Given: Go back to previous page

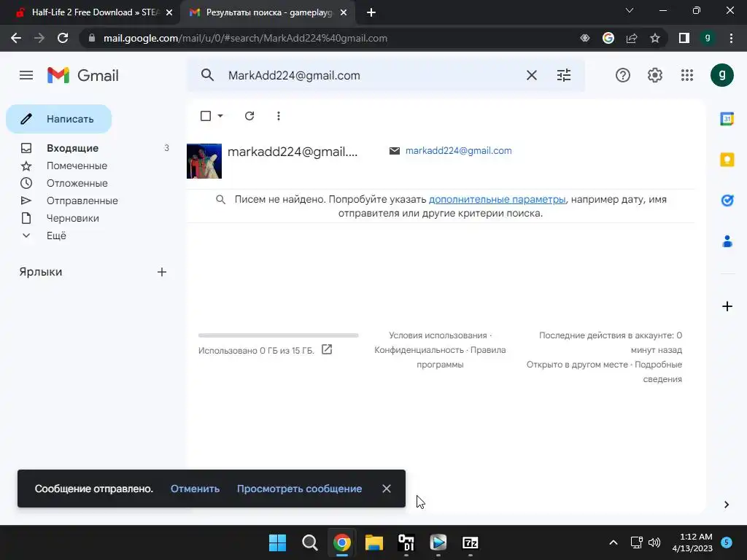Looking at the screenshot, I should 16,38.
